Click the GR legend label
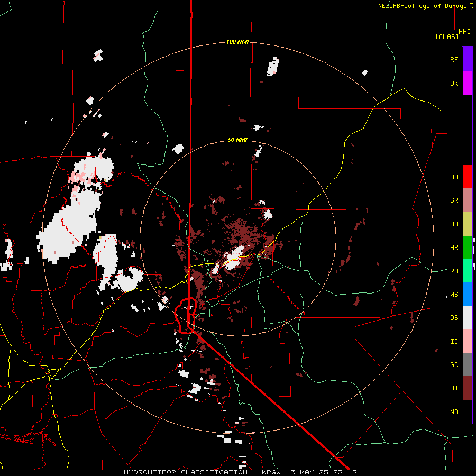Viewport: 476px width, 476px height. (454, 200)
